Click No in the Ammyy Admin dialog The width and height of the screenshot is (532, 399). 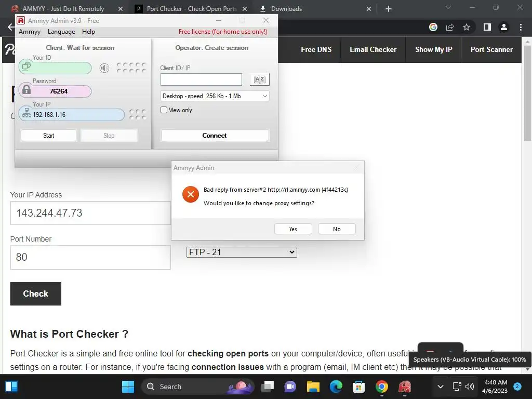[x=337, y=229]
